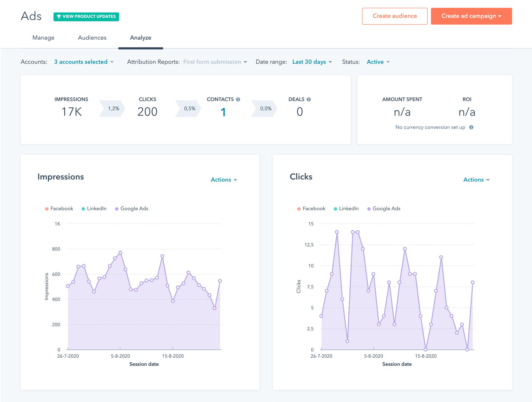
Task: Switch to the Audiences tab
Action: coord(92,38)
